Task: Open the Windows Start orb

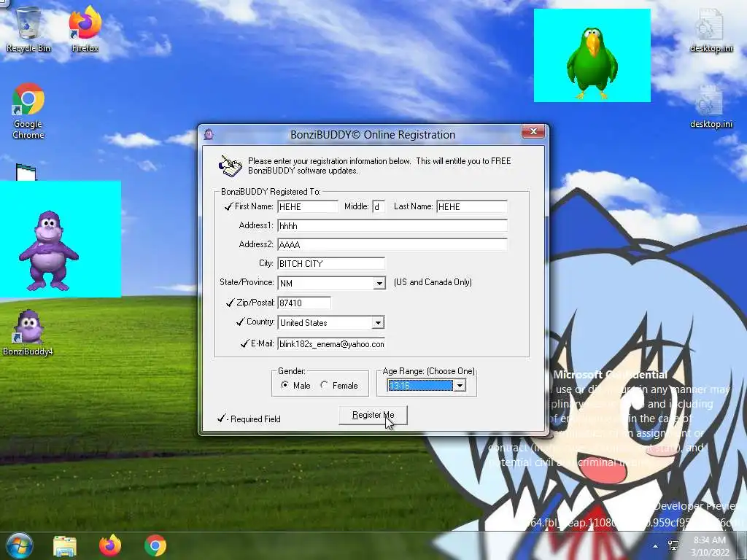Action: 18,545
